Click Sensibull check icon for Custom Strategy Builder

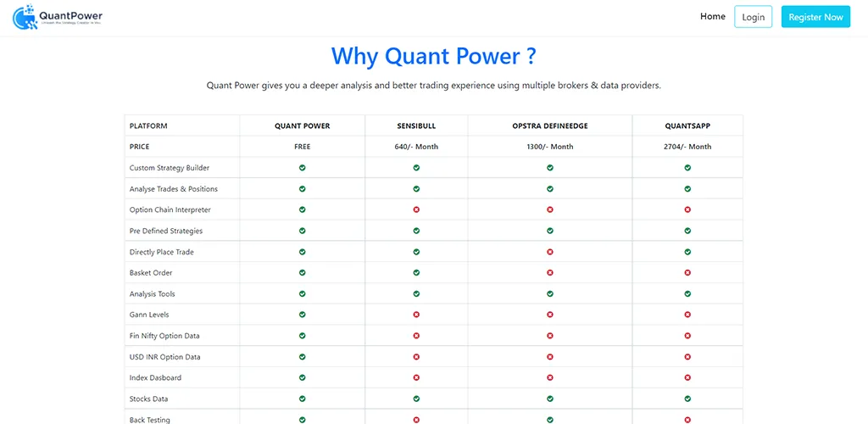(x=416, y=168)
